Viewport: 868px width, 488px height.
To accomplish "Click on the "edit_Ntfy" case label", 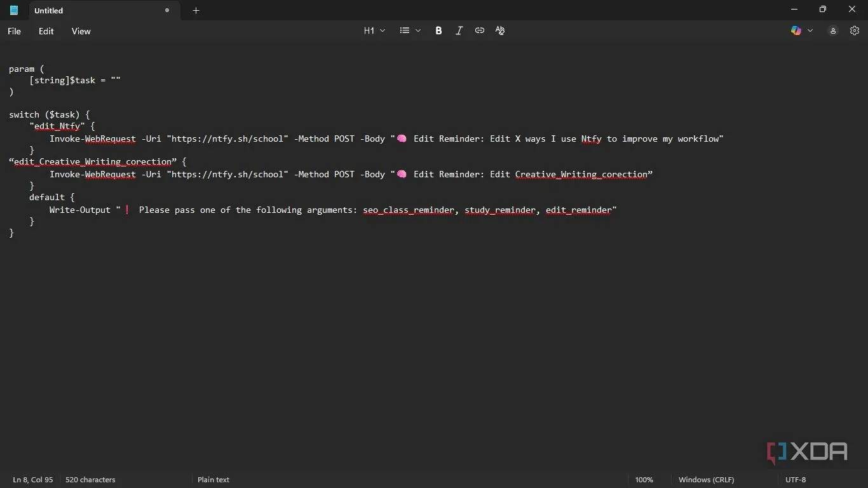I will click(x=57, y=126).
